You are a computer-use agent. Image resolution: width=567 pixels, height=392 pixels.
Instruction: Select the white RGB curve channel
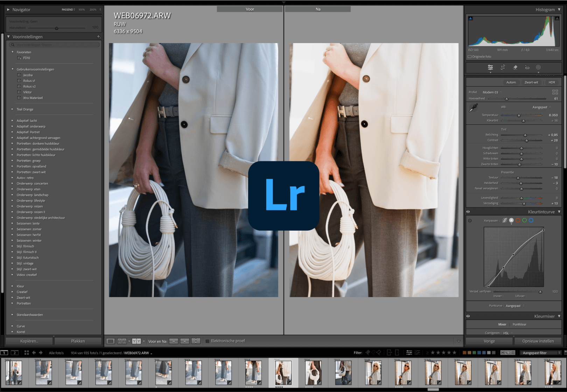point(511,220)
